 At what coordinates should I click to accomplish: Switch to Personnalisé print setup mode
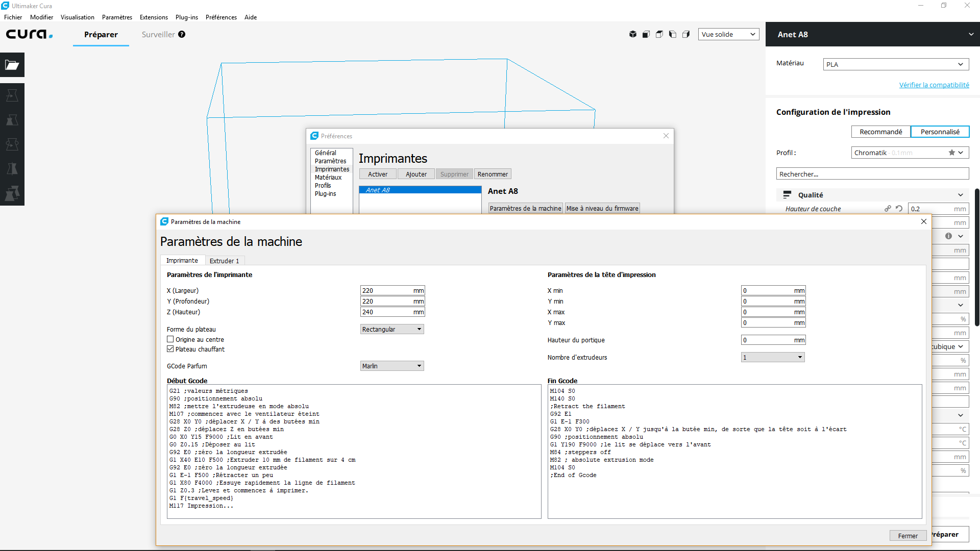(940, 132)
